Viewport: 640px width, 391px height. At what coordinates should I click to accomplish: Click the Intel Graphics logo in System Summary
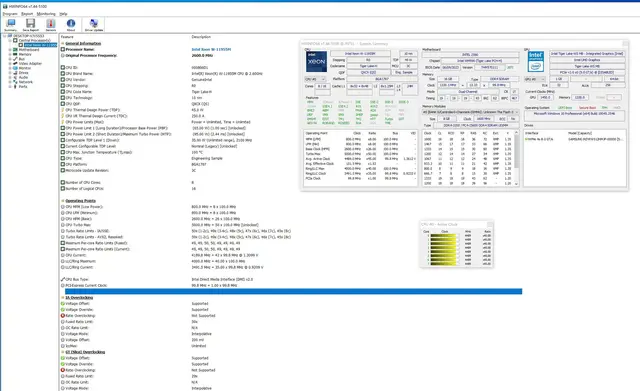click(536, 62)
